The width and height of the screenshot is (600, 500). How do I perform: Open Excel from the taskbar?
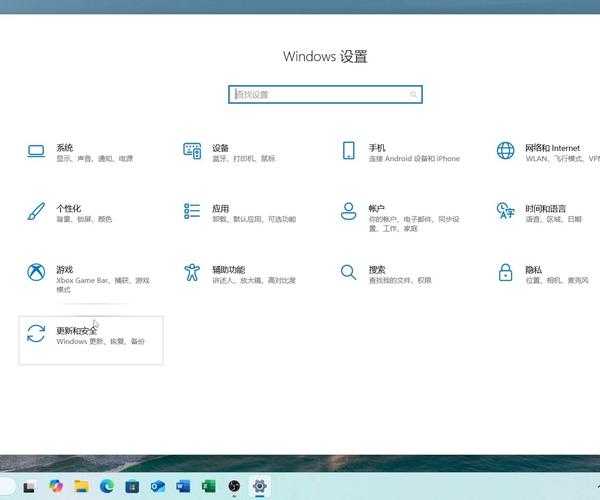208,487
